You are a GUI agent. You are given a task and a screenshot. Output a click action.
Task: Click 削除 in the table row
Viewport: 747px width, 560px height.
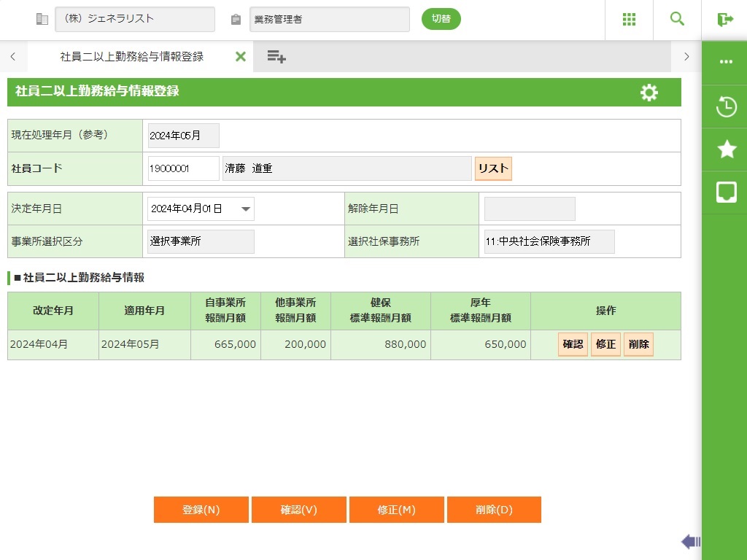click(x=638, y=345)
